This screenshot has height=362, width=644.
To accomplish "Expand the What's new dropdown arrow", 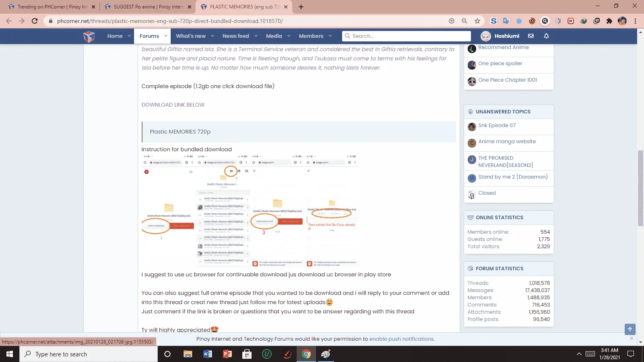I will point(213,36).
